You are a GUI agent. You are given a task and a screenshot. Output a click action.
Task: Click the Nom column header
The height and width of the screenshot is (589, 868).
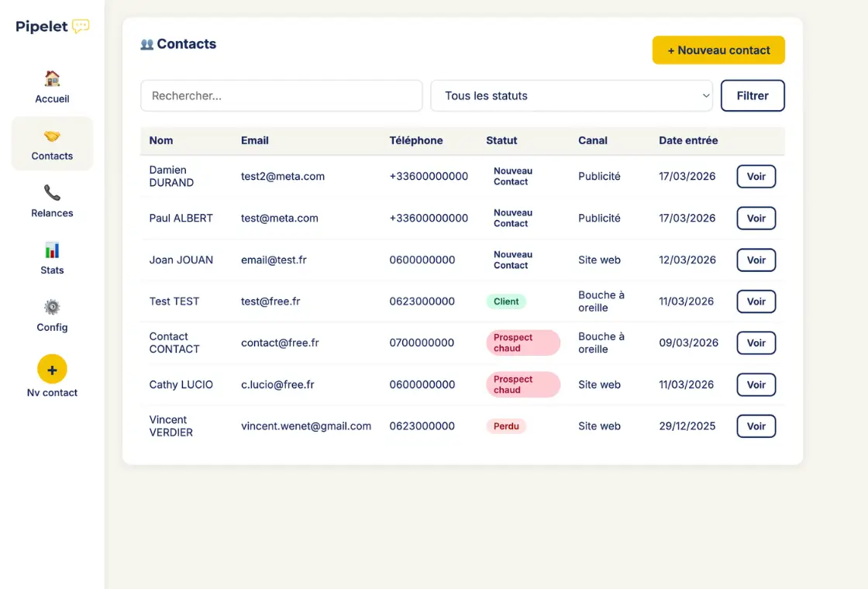click(160, 140)
